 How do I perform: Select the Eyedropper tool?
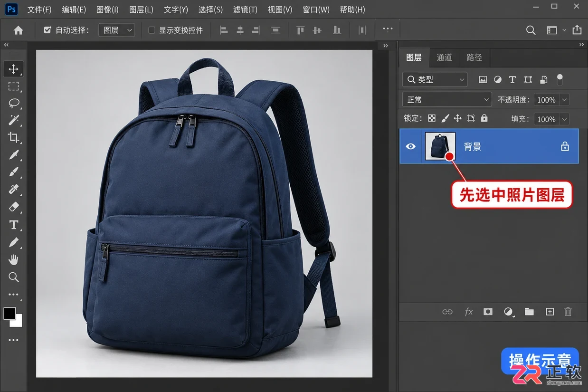coord(13,155)
